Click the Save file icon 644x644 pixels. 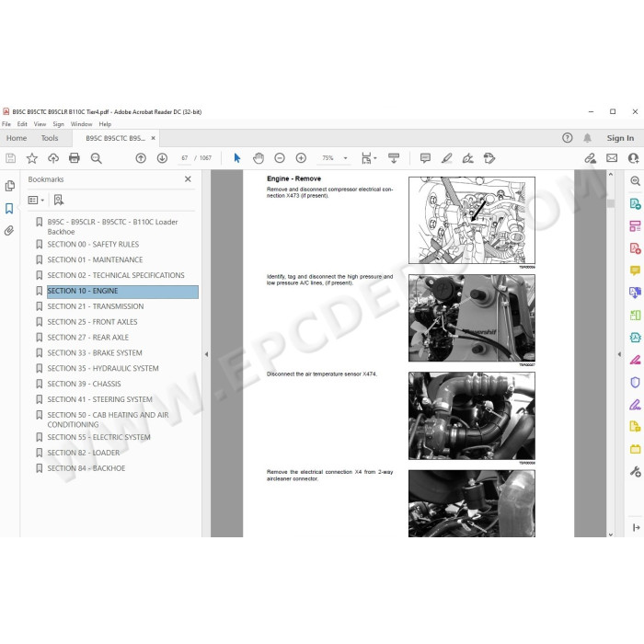10,158
